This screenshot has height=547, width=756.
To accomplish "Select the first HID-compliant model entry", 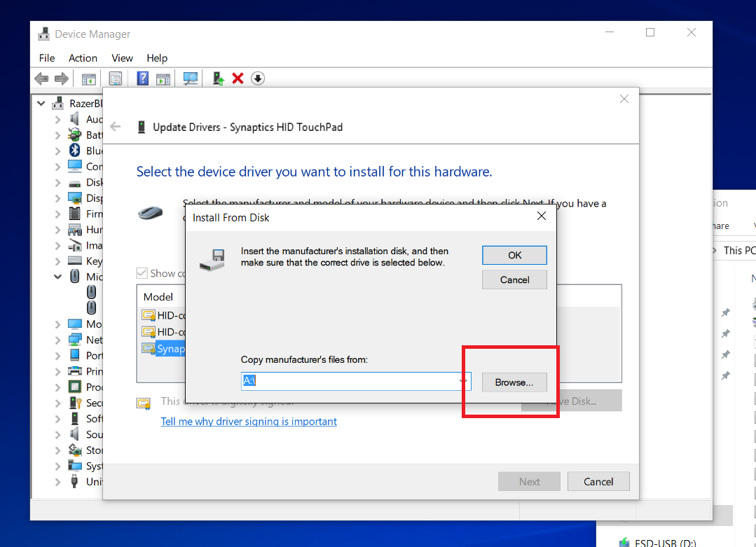I will [x=165, y=315].
